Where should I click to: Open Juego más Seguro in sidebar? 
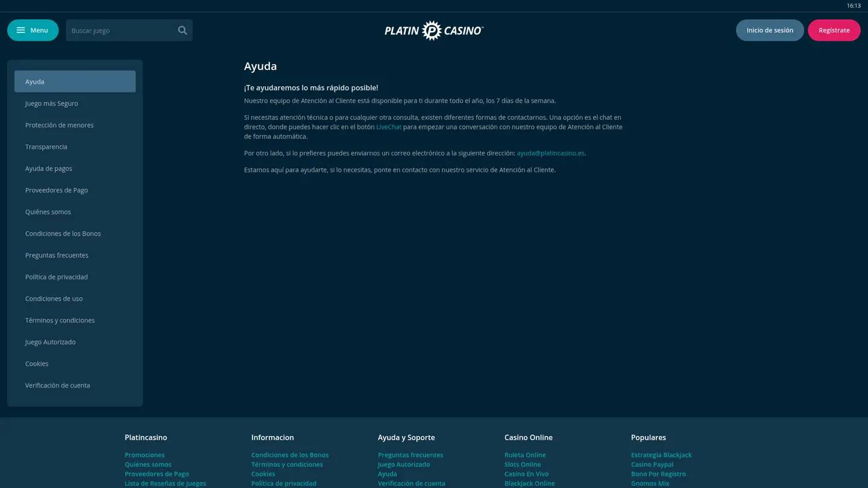(x=75, y=103)
